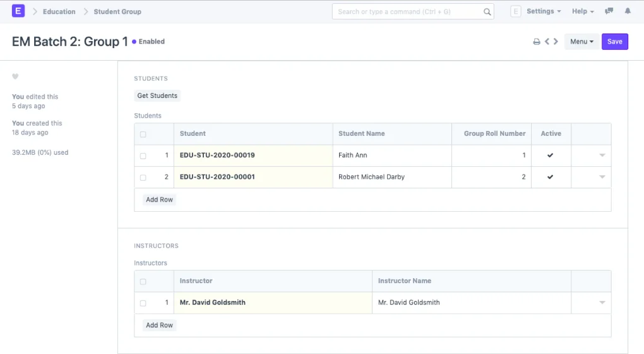Click the Faith Ann student name cell
The width and height of the screenshot is (644, 354).
(x=392, y=156)
